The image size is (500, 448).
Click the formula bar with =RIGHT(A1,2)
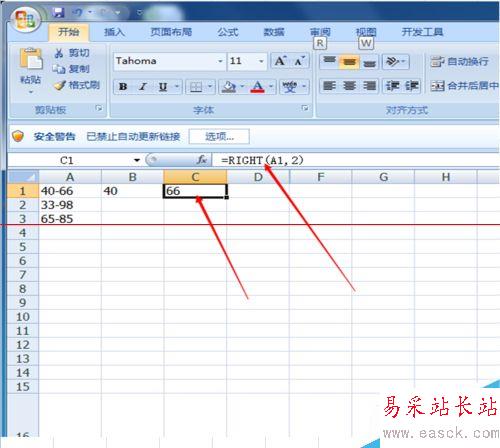(x=355, y=160)
